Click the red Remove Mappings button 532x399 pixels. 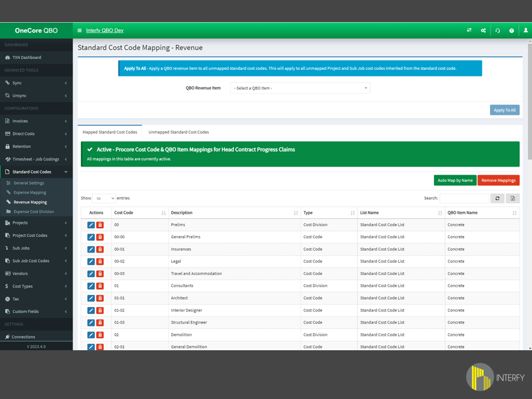pyautogui.click(x=498, y=180)
